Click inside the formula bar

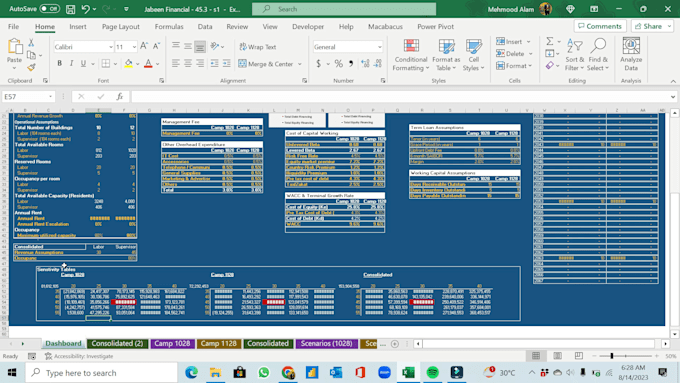point(399,96)
